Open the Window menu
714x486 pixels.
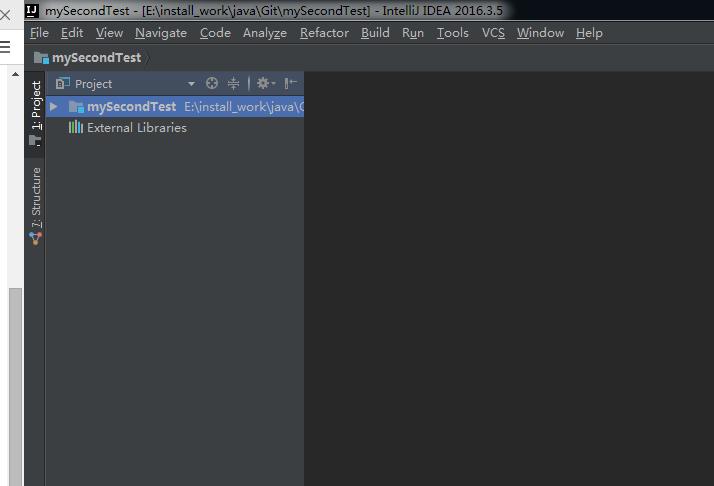(540, 33)
